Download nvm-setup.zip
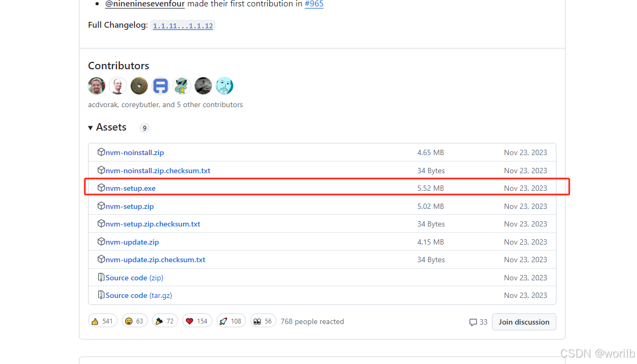Image resolution: width=637 pixels, height=364 pixels. tap(130, 206)
